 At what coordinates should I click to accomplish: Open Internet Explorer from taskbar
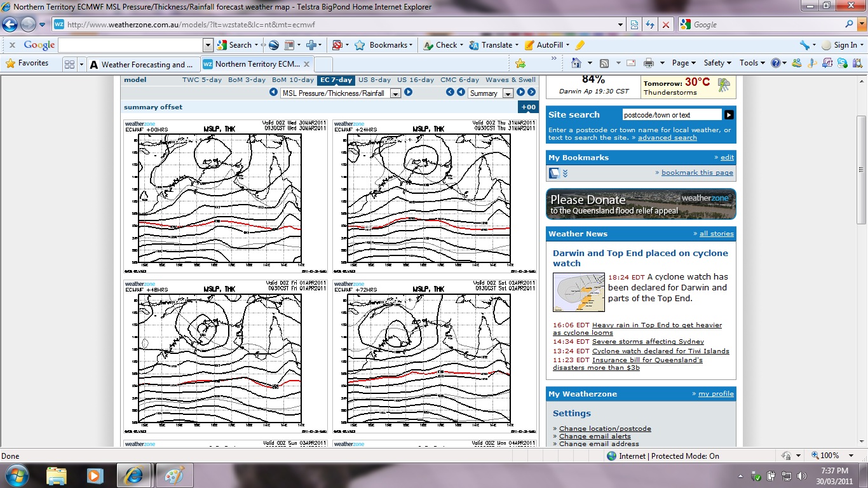coord(133,475)
